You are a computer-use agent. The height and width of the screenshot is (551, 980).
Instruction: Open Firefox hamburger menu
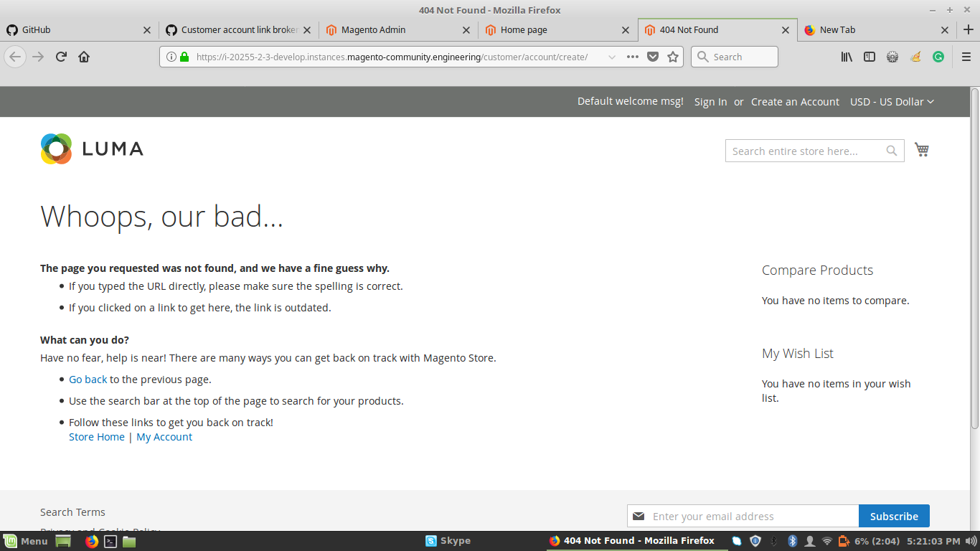tap(966, 57)
